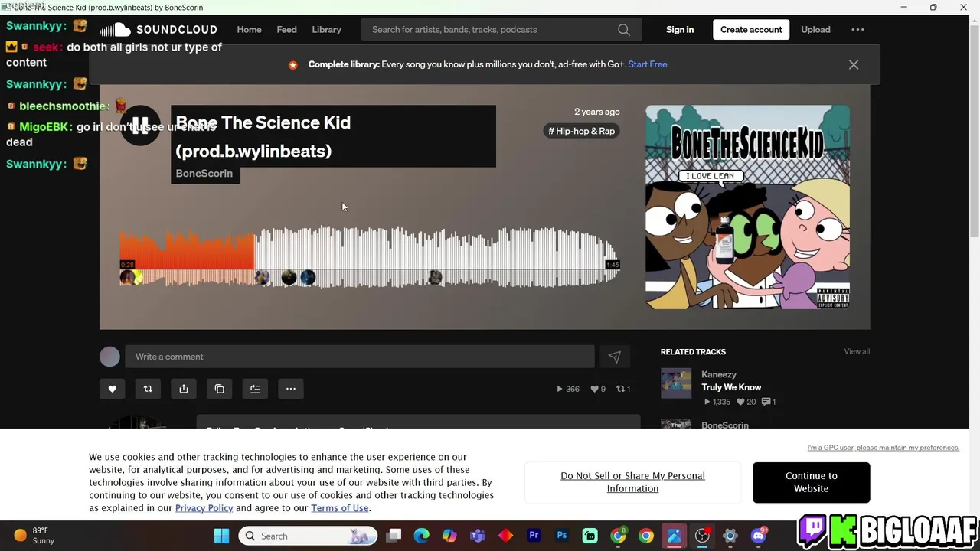Screen dimensions: 980x551
Task: Open the Feed tab
Action: click(286, 30)
